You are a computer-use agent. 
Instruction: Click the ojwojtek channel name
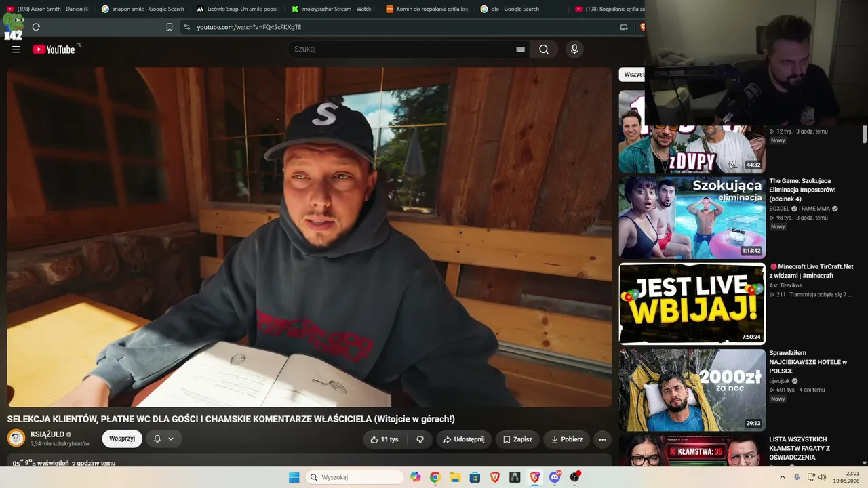[779, 381]
